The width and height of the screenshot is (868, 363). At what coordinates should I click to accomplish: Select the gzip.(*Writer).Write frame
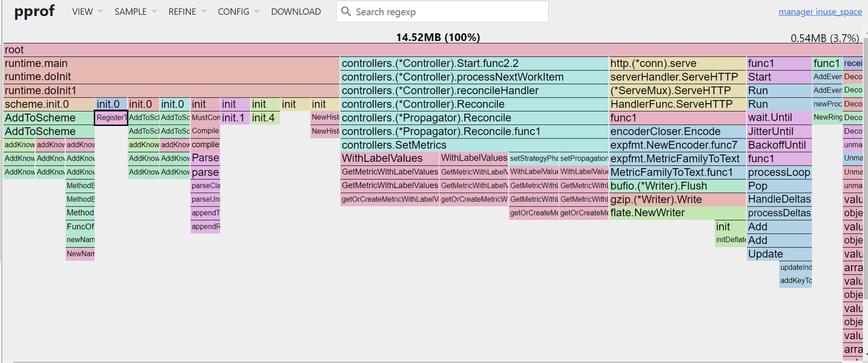tap(677, 199)
